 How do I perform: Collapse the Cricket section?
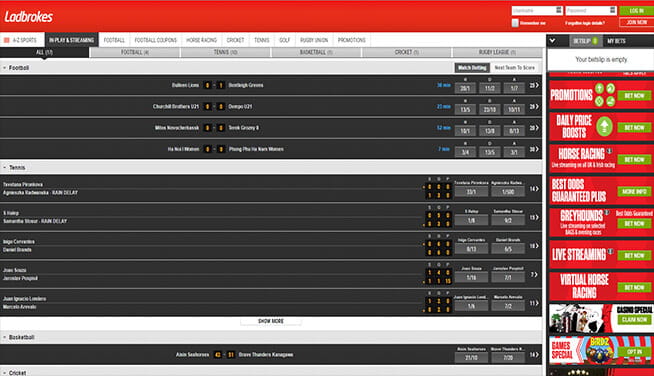(5, 373)
